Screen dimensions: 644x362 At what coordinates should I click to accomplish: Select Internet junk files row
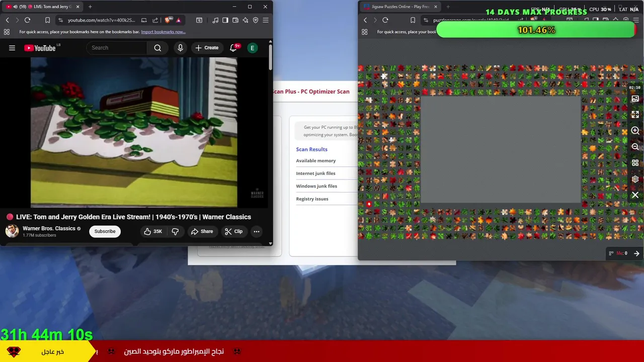315,173
